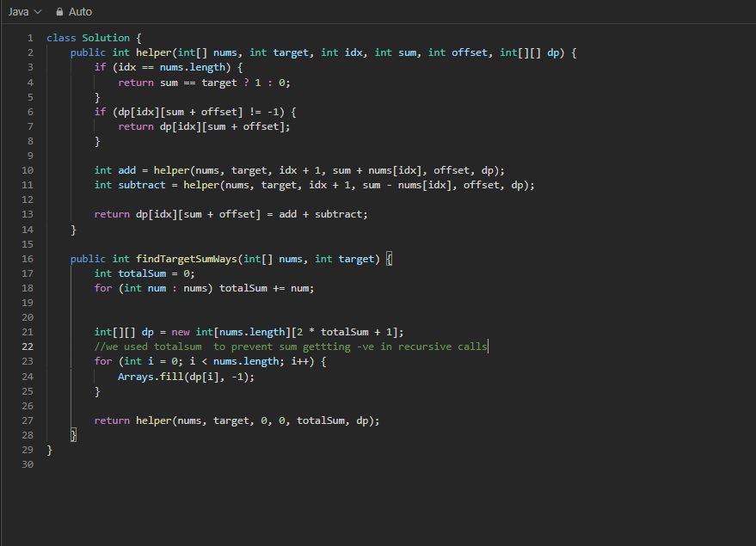Click line number 27 in the gutter
The width and height of the screenshot is (756, 546).
pos(28,420)
